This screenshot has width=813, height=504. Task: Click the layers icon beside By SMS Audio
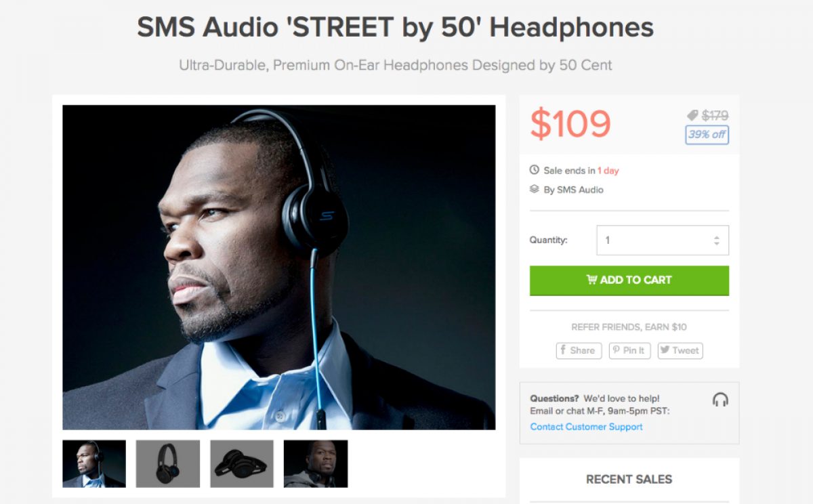tap(535, 190)
